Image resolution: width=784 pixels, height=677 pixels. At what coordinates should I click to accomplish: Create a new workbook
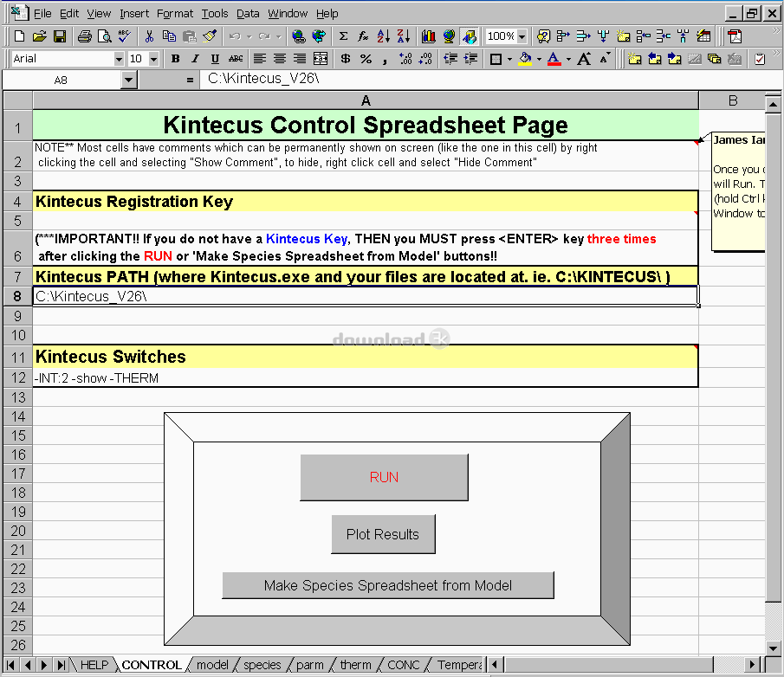pos(20,36)
